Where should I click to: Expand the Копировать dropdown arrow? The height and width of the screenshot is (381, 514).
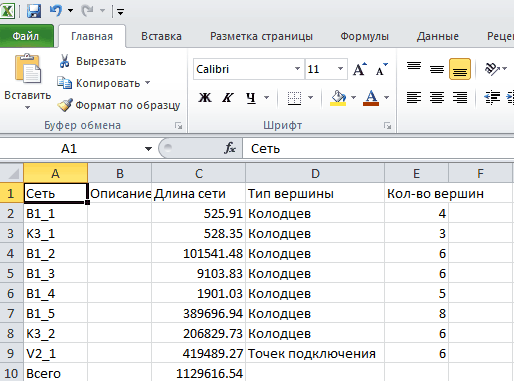click(x=147, y=83)
